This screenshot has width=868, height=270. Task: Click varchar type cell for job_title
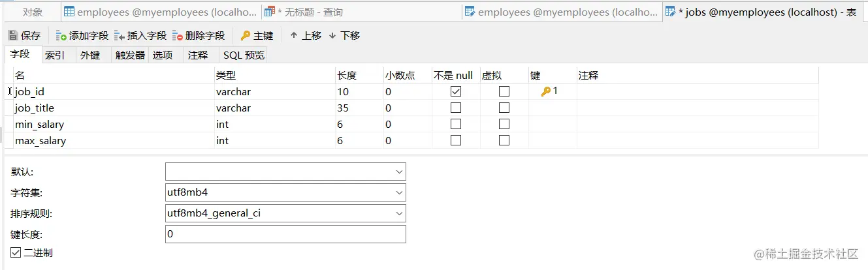pyautogui.click(x=275, y=108)
